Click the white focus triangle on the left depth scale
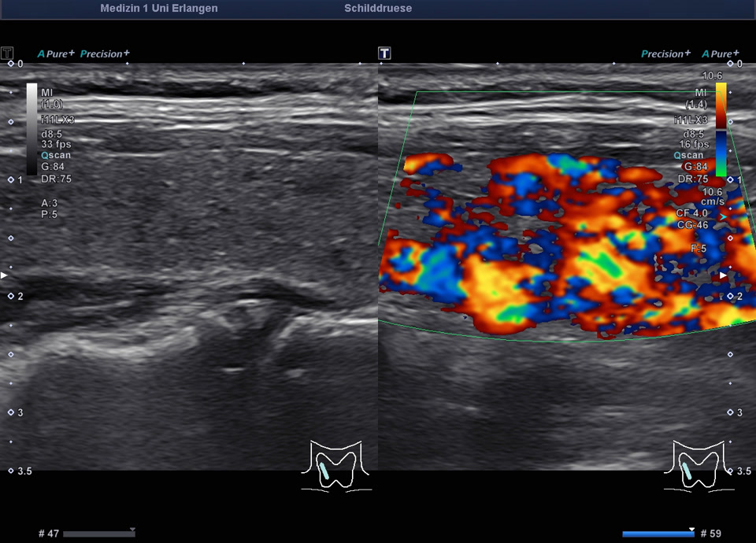The image size is (756, 543). pyautogui.click(x=4, y=275)
